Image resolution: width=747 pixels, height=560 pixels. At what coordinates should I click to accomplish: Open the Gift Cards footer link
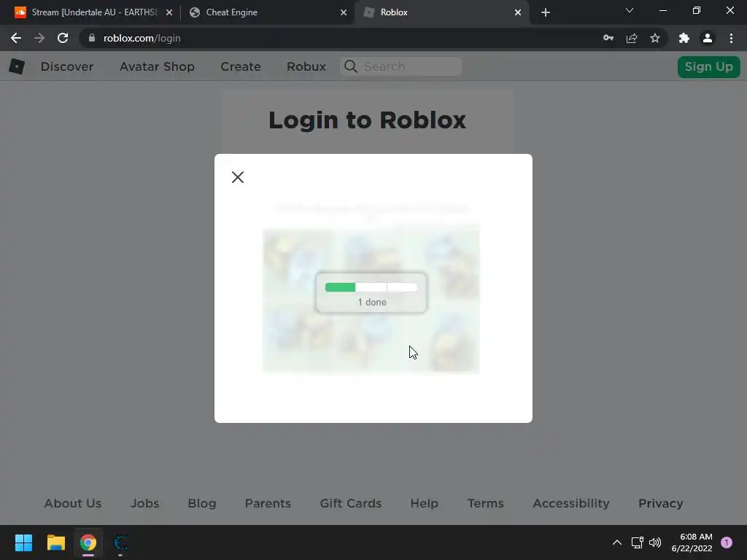pos(351,503)
